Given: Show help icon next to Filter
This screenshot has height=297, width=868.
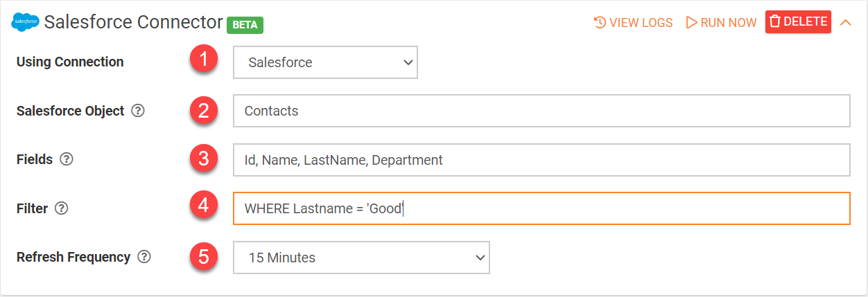Looking at the screenshot, I should 61,208.
